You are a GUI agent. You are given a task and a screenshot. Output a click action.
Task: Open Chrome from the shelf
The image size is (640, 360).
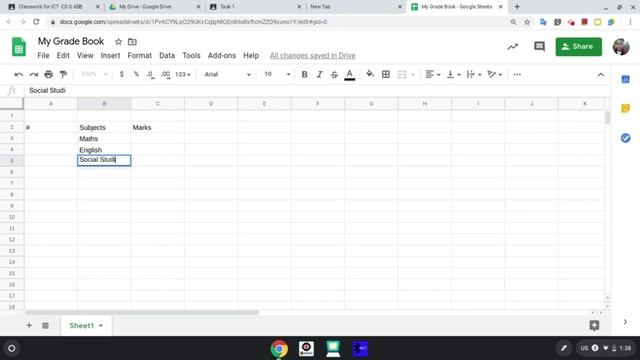[279, 349]
